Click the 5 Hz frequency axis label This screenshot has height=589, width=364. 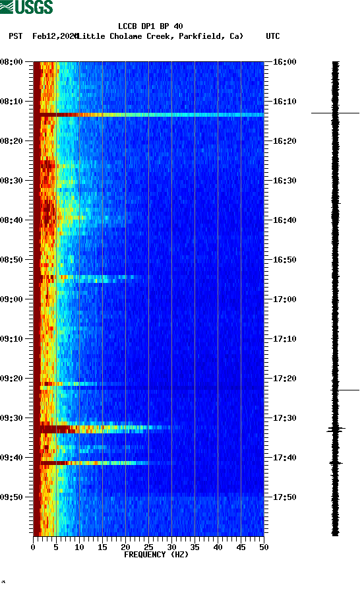point(56,547)
